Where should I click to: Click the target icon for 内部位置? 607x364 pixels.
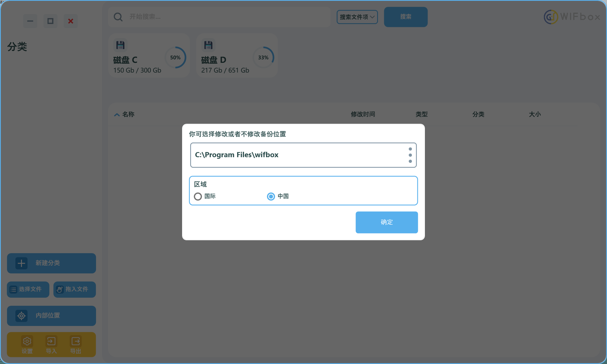click(x=22, y=315)
